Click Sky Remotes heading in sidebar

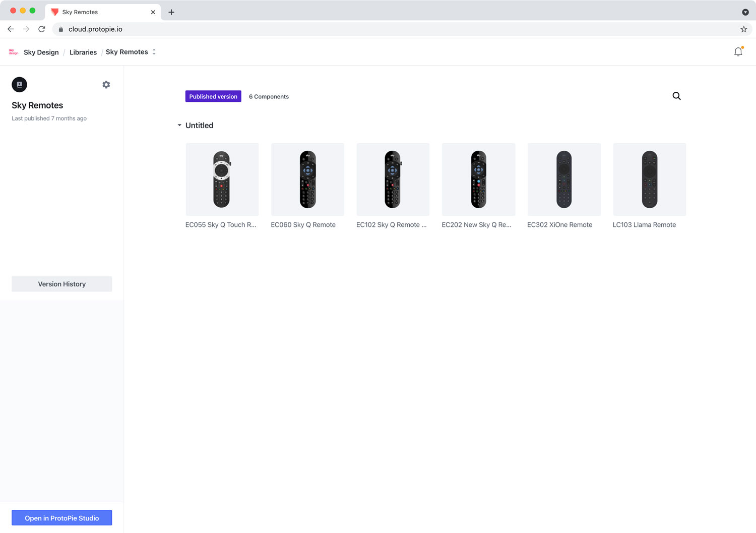[37, 105]
